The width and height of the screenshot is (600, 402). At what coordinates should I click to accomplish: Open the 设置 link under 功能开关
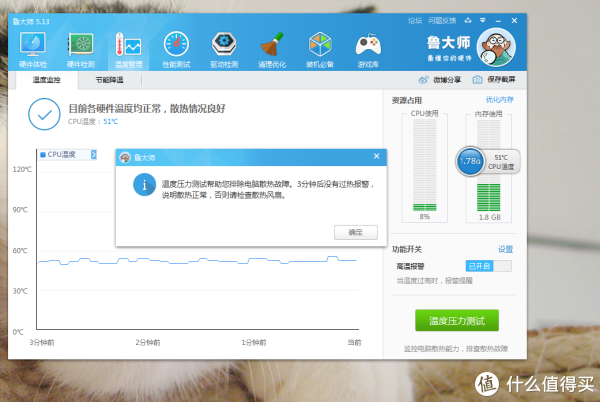(x=505, y=249)
